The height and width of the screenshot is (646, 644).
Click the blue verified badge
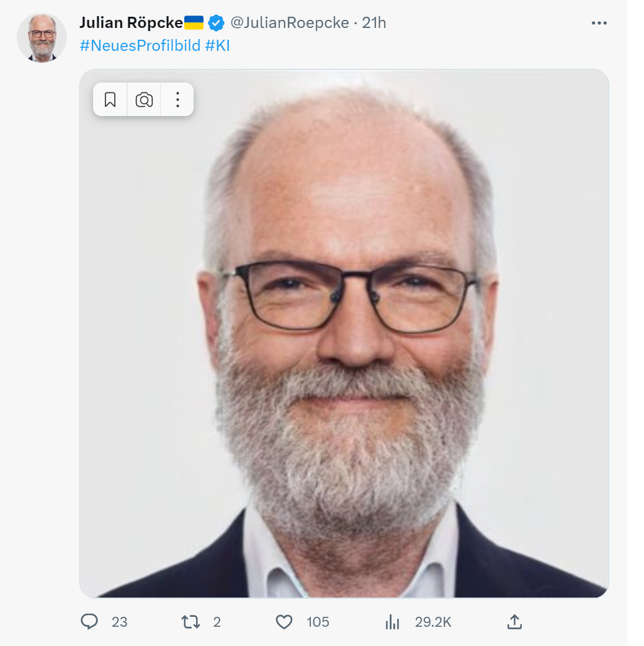tap(216, 24)
